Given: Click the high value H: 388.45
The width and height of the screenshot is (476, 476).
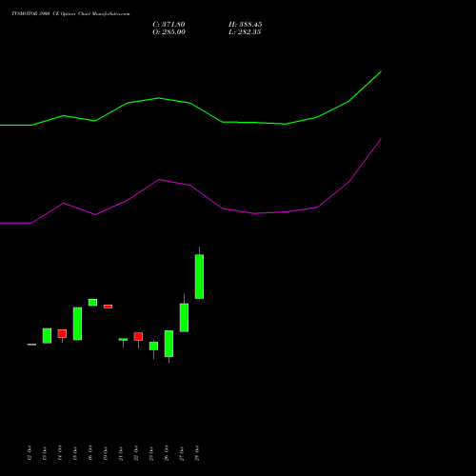Looking at the screenshot, I should coord(246,25).
